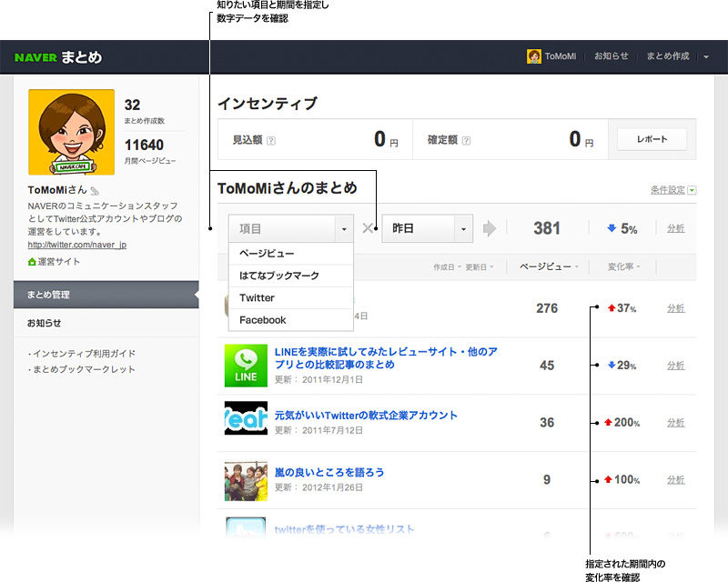Open ToMoMi user link in header
The width and height of the screenshot is (728, 582).
[x=561, y=56]
